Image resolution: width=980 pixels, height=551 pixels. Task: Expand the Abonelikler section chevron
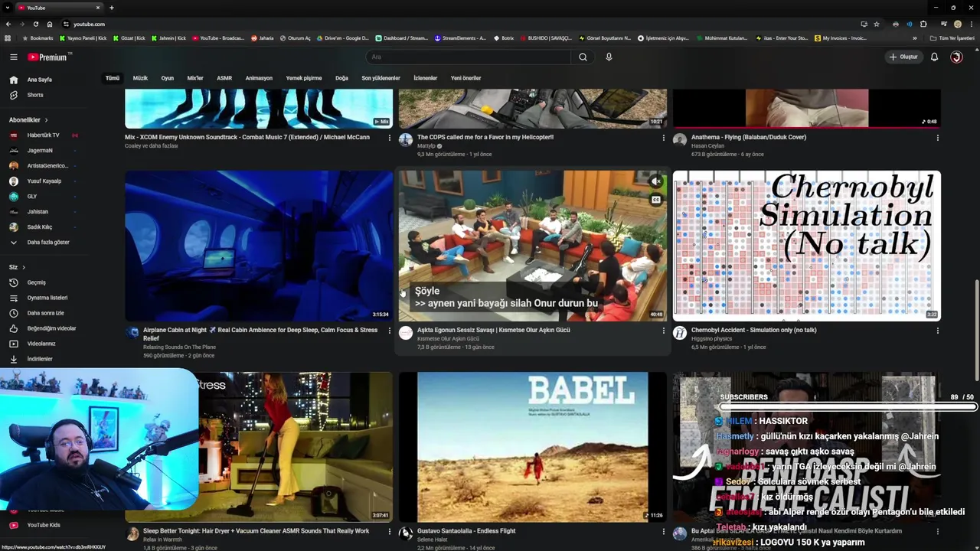pyautogui.click(x=46, y=120)
